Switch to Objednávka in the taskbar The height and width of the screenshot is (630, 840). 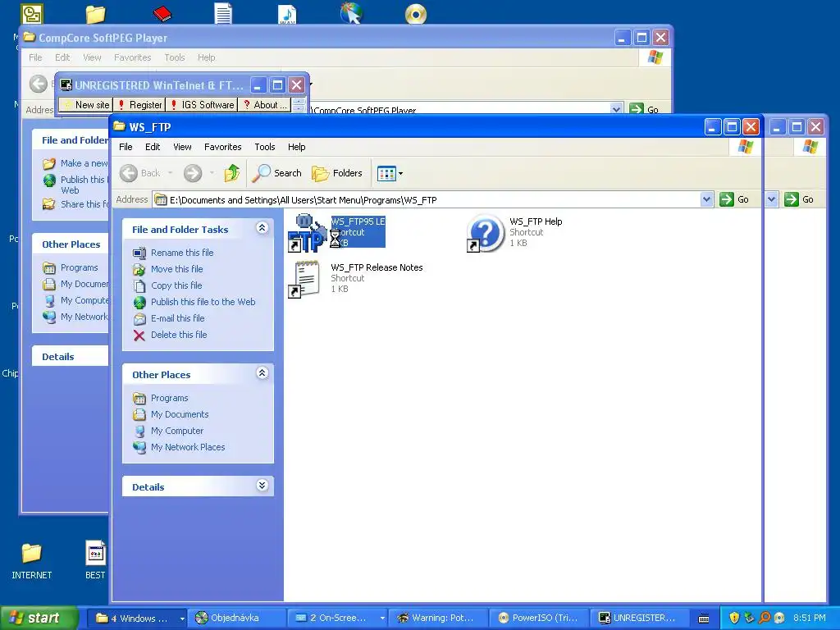point(237,619)
